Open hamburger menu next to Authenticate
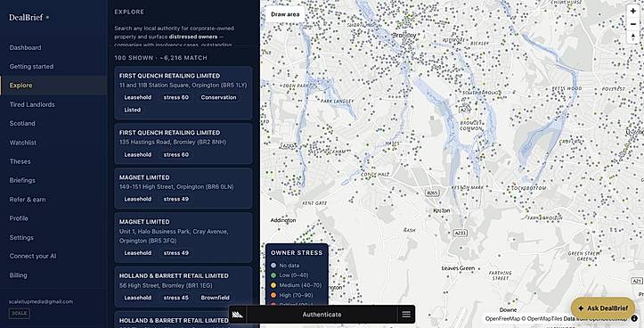The height and width of the screenshot is (328, 644). [x=406, y=315]
